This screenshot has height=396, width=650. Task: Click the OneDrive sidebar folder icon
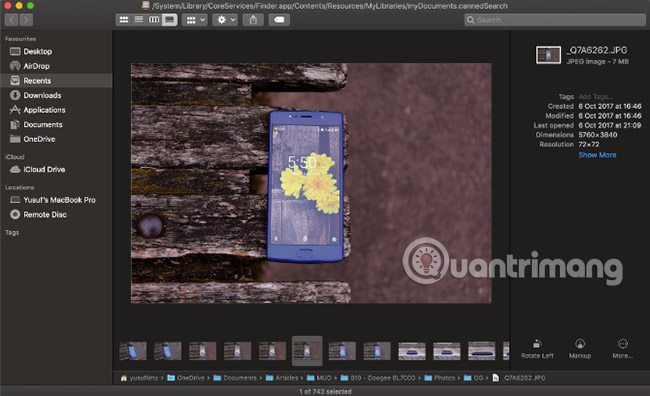point(15,139)
